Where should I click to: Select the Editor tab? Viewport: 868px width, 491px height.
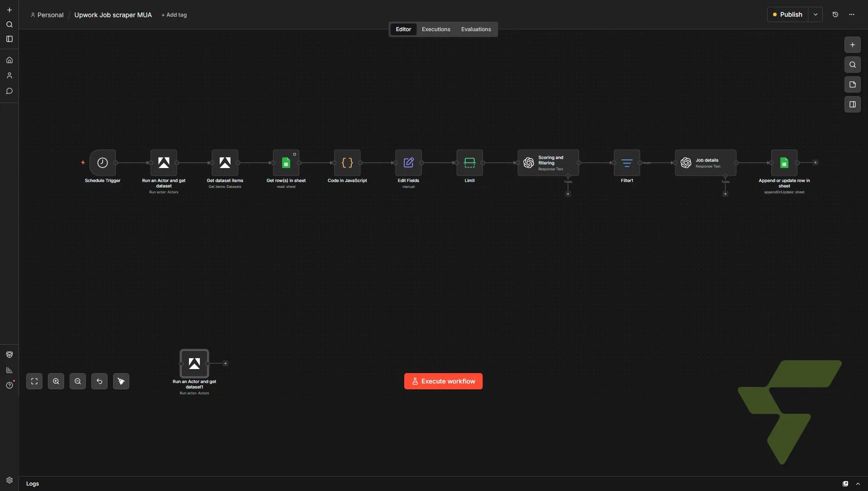403,29
